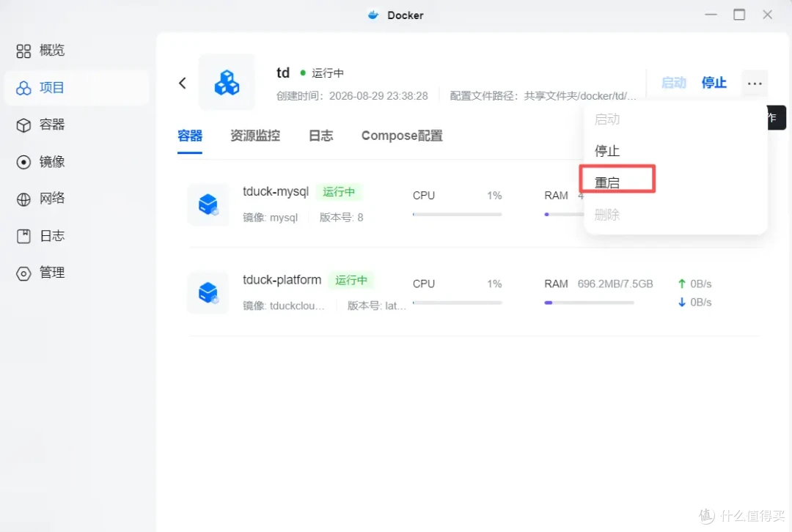Viewport: 792px width, 532px height.
Task: Click the tduck-platform container icon
Action: 208,293
